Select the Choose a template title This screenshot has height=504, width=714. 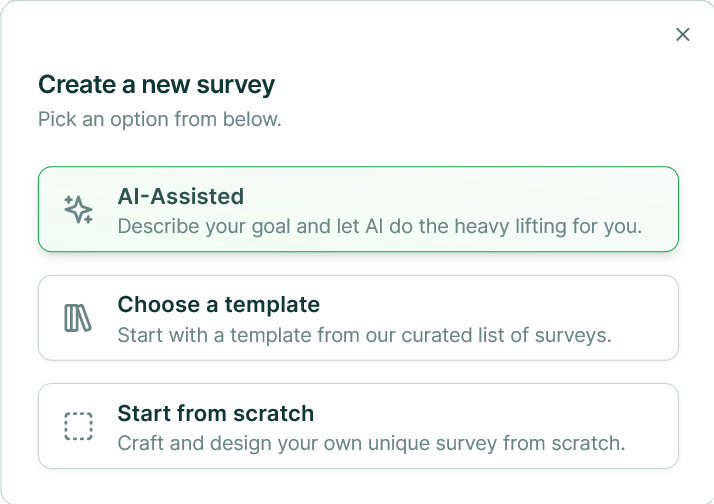point(218,304)
